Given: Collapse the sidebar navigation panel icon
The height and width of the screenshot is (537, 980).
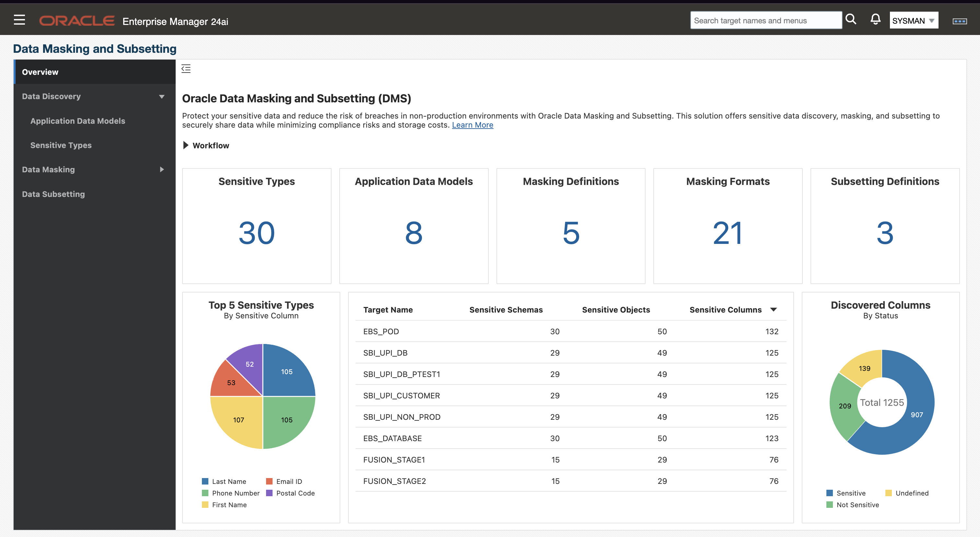Looking at the screenshot, I should click(x=186, y=69).
